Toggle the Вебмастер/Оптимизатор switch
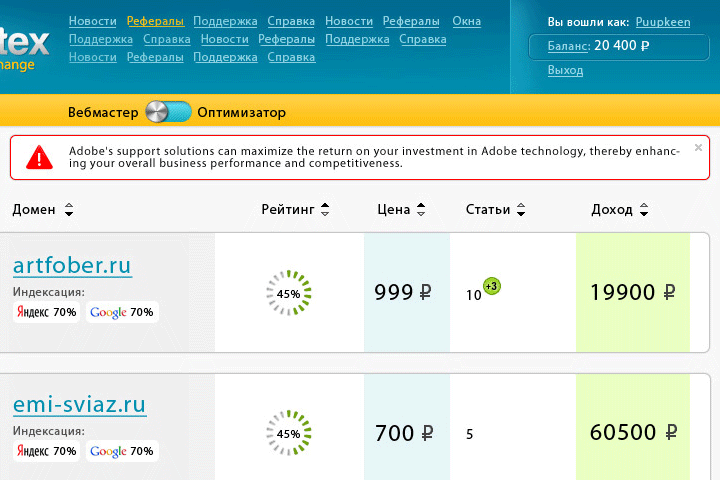 pos(168,112)
